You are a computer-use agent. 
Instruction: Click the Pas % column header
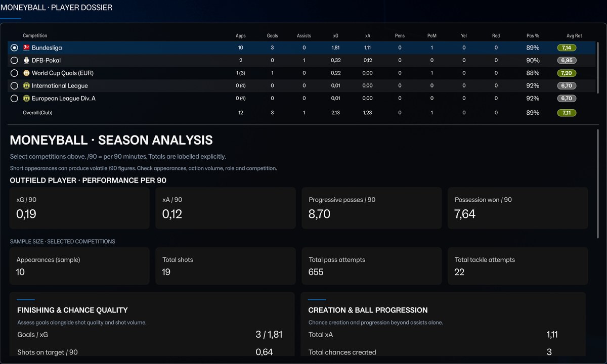point(533,36)
